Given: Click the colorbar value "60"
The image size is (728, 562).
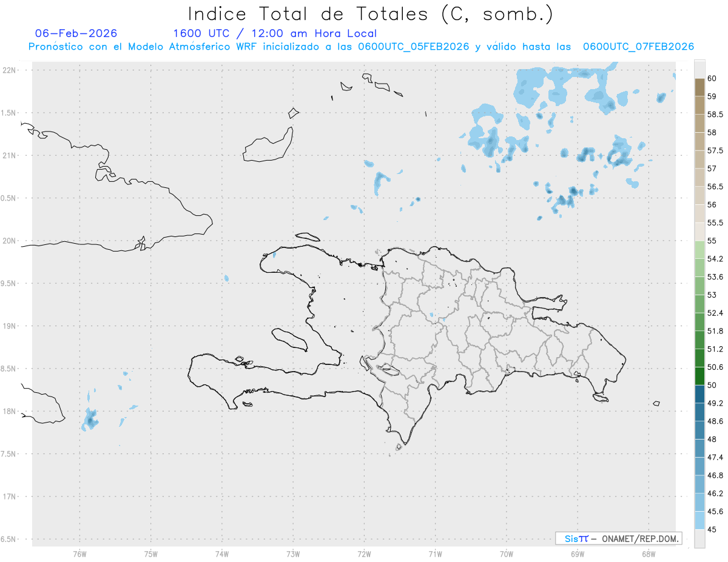Looking at the screenshot, I should point(712,78).
